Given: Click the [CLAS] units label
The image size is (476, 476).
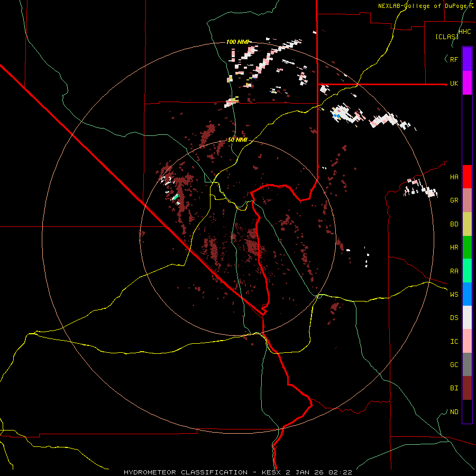Looking at the screenshot, I should (x=447, y=37).
